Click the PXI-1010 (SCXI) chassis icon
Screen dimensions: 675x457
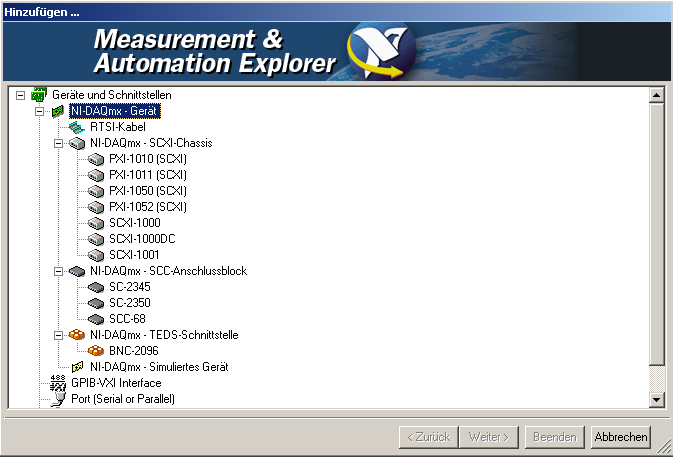(x=96, y=159)
